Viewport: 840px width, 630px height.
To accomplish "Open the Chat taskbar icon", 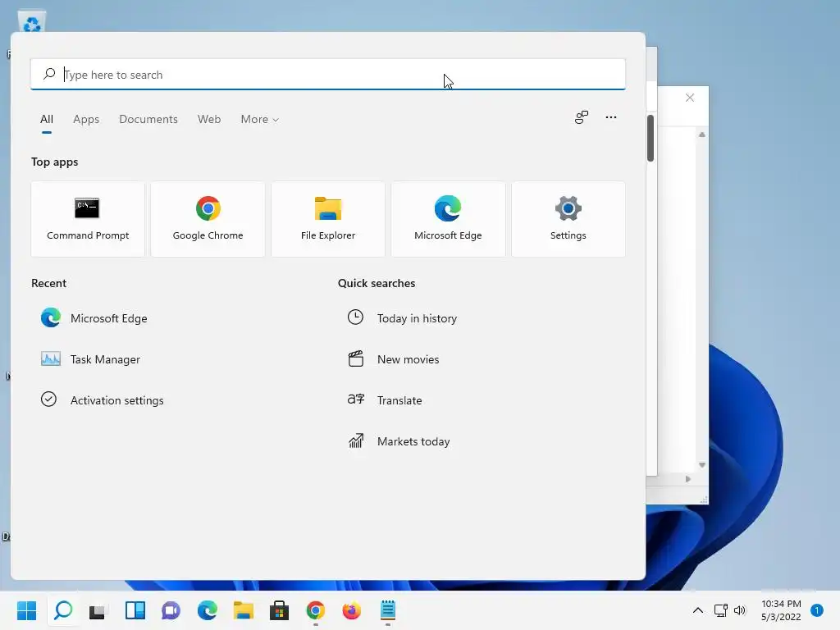I will pyautogui.click(x=171, y=610).
